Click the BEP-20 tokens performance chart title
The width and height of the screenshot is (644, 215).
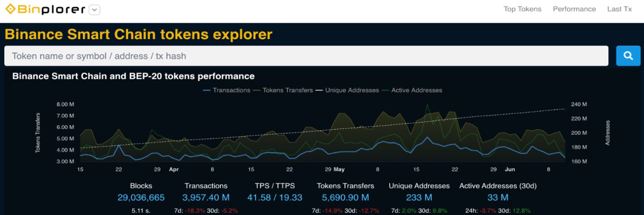(x=134, y=76)
